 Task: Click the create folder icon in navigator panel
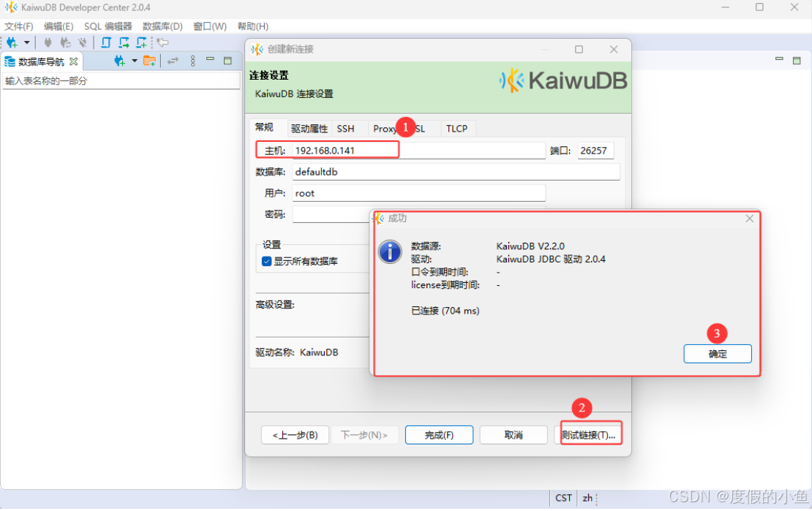click(149, 61)
